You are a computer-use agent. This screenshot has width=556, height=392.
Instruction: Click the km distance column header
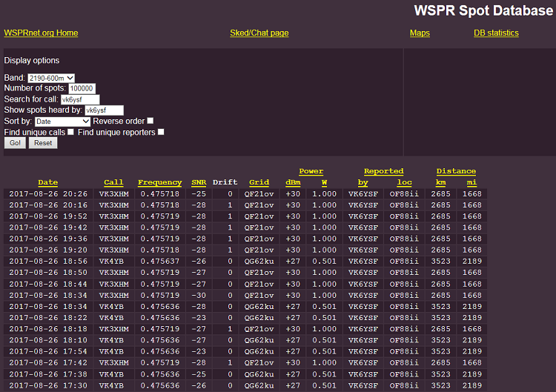(440, 182)
